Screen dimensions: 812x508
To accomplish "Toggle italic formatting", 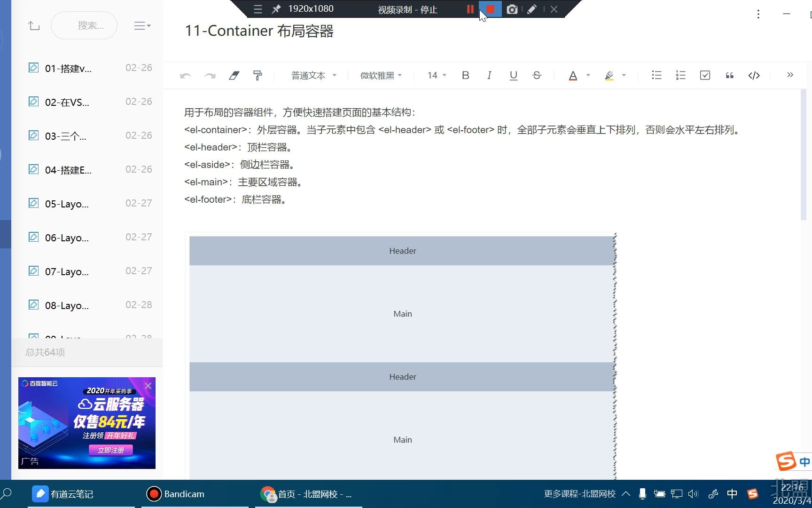I will point(489,75).
